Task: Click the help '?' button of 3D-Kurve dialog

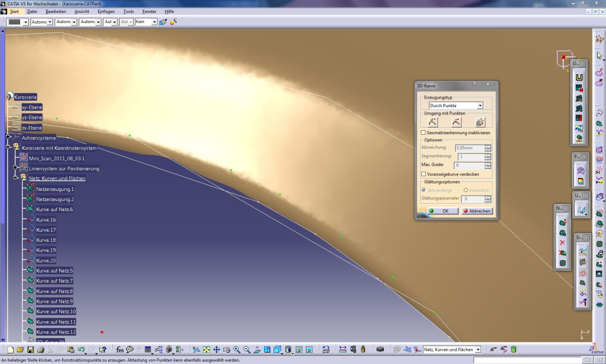Action: click(x=474, y=85)
